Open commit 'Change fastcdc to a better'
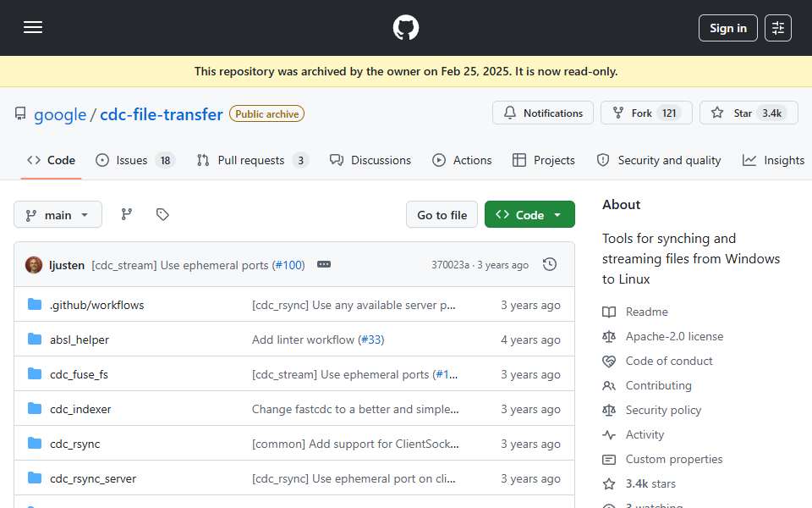Image resolution: width=812 pixels, height=508 pixels. click(x=355, y=410)
